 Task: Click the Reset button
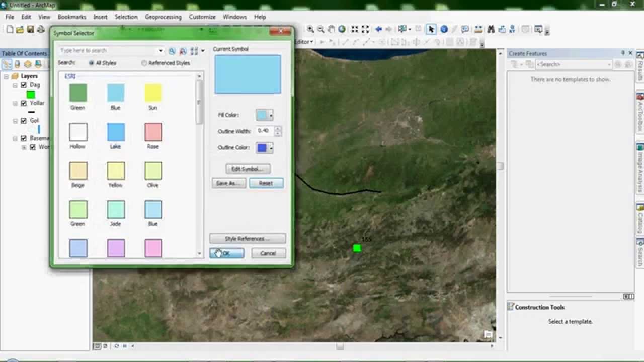point(266,183)
